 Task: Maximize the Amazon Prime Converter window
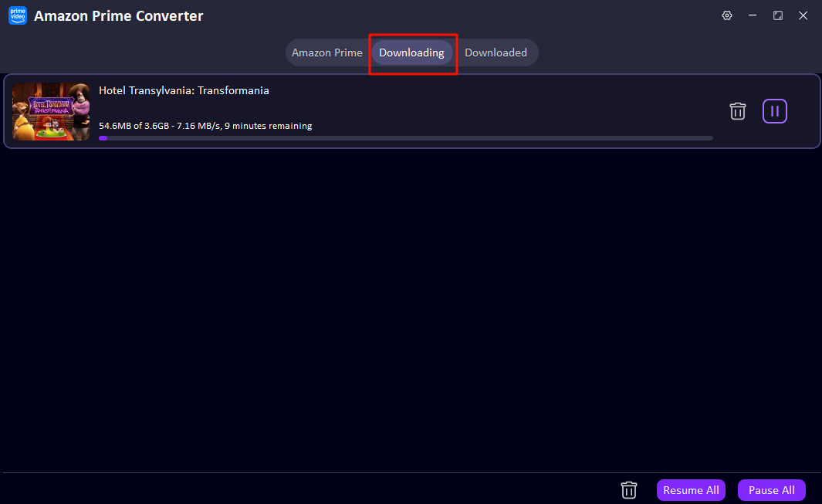click(777, 15)
